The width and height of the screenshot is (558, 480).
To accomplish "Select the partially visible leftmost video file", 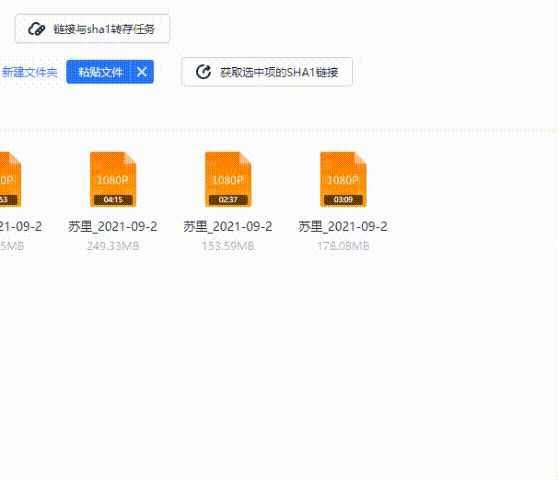I will (10, 179).
